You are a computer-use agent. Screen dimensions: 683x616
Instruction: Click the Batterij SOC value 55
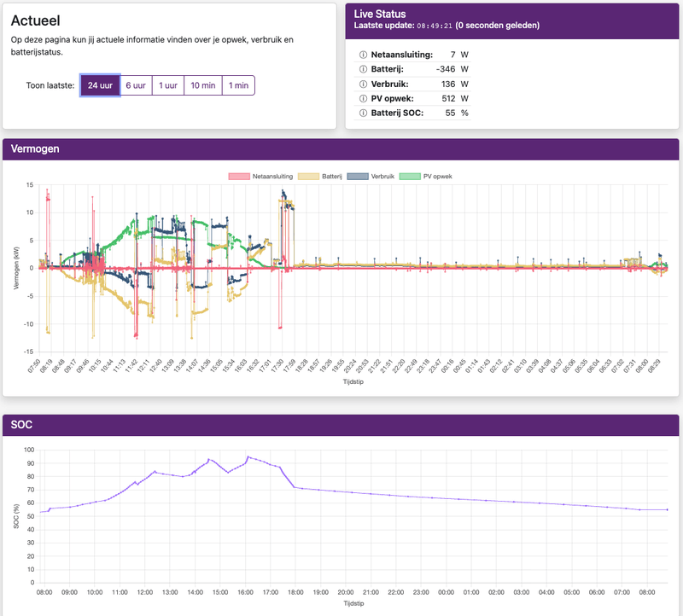click(451, 113)
